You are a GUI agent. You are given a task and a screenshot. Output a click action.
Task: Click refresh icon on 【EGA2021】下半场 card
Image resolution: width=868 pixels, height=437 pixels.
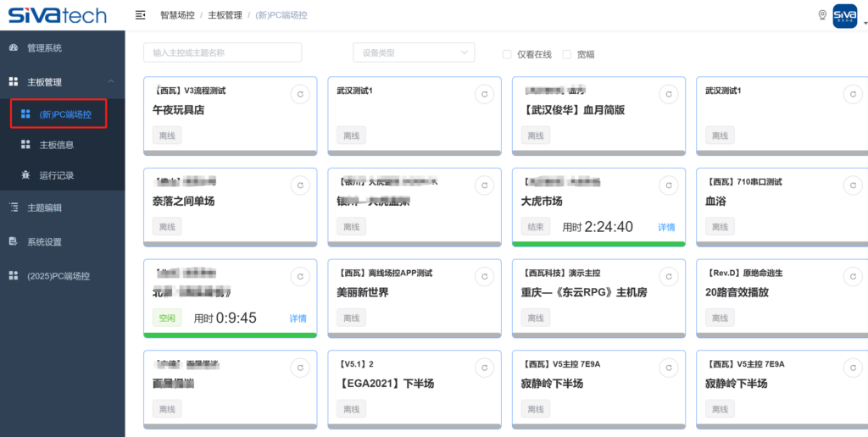485,368
